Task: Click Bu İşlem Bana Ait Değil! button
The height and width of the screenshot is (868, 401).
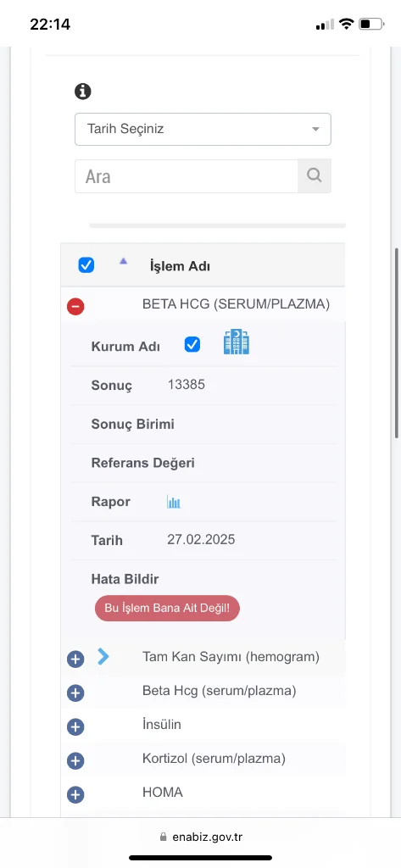Action: [167, 609]
